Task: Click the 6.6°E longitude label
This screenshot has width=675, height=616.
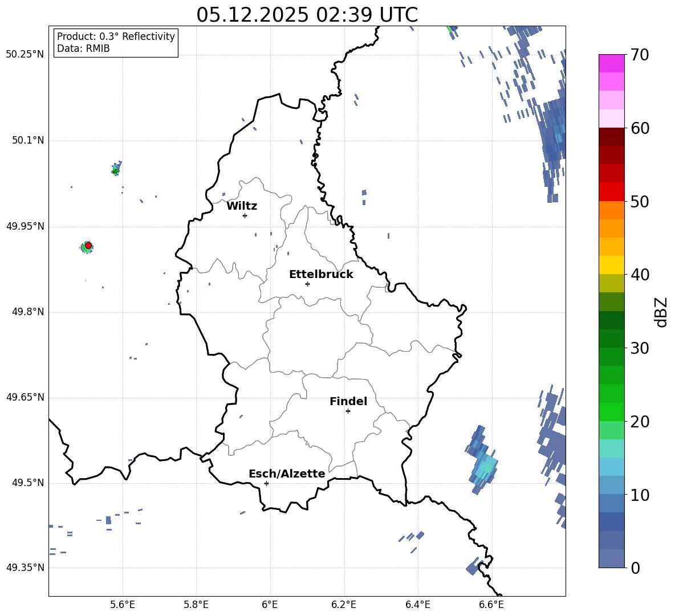Action: coord(491,605)
